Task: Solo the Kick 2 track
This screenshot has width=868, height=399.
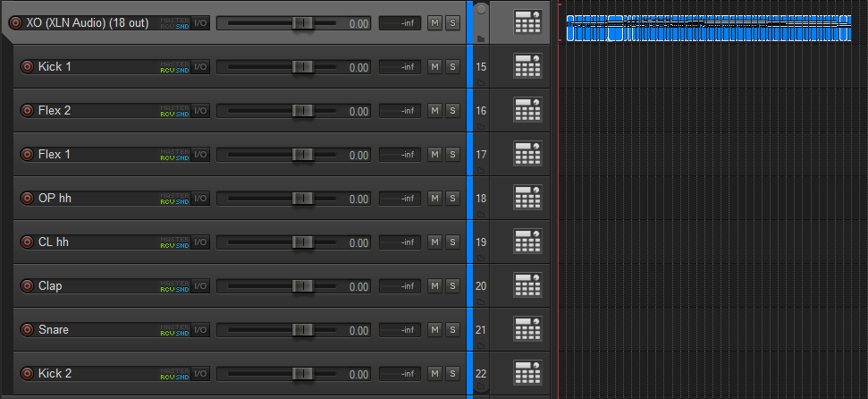Action: [x=453, y=374]
